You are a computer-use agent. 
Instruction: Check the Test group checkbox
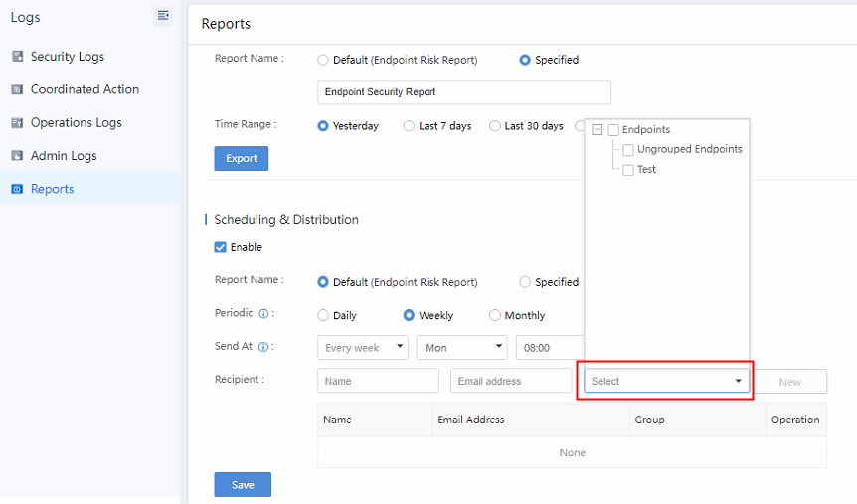click(x=628, y=170)
